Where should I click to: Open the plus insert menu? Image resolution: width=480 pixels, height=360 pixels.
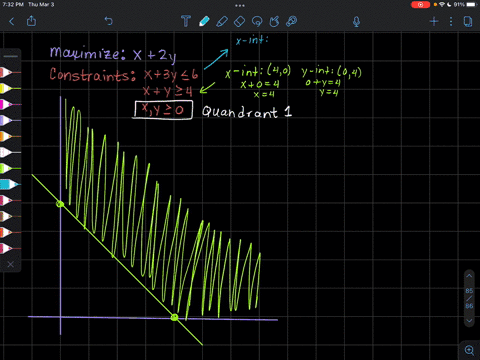(x=434, y=22)
